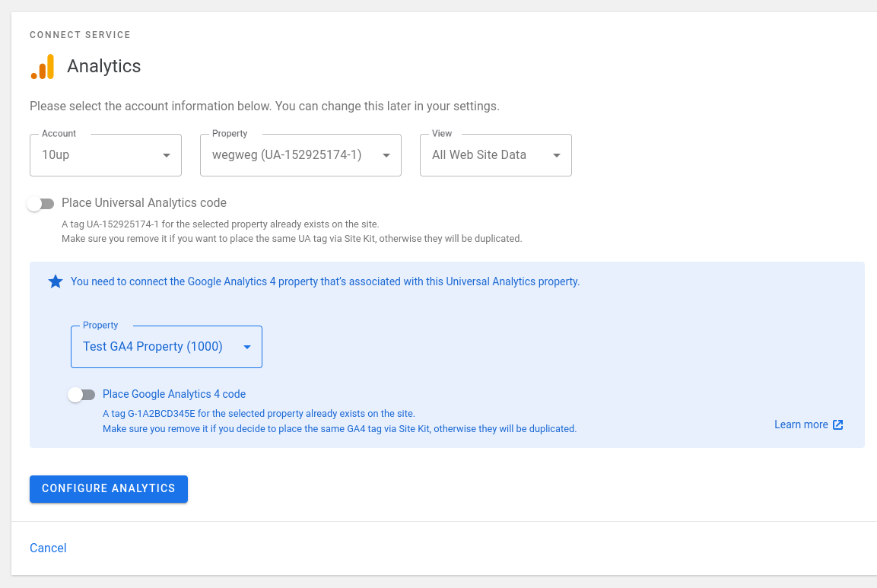877x588 pixels.
Task: Open the Account dropdown showing 10up
Action: pyautogui.click(x=106, y=155)
